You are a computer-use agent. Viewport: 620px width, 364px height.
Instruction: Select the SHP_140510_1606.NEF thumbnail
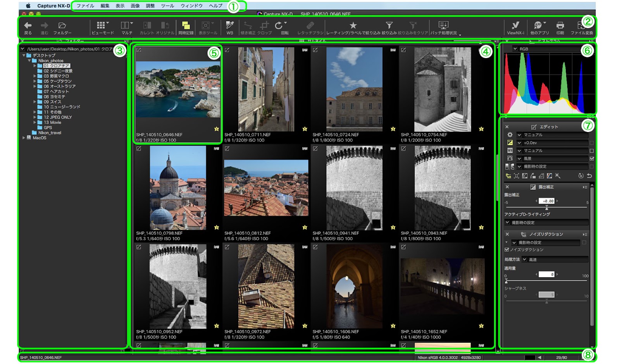[354, 287]
